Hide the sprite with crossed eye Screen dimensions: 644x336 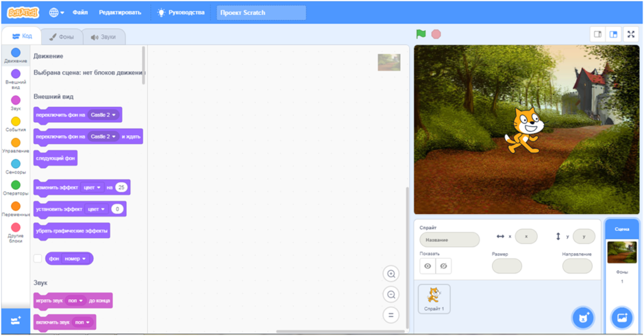pos(443,266)
